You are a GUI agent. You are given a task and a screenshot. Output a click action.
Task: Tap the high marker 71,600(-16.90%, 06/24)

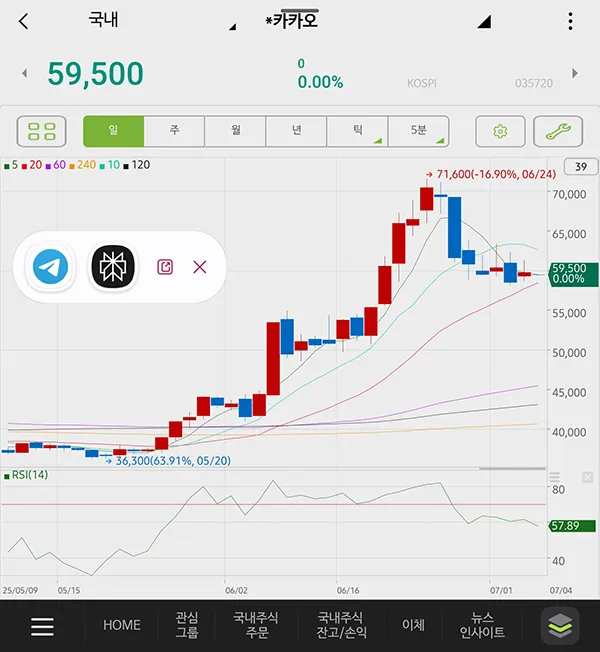(x=491, y=174)
